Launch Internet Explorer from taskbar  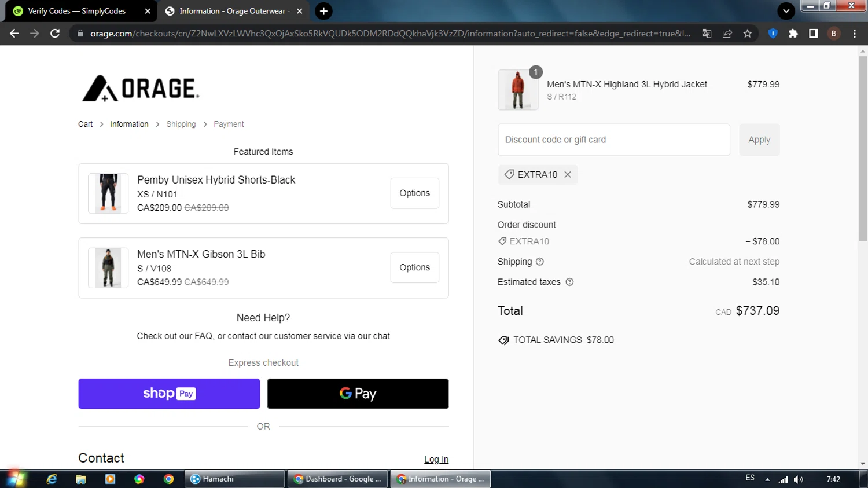pyautogui.click(x=52, y=479)
